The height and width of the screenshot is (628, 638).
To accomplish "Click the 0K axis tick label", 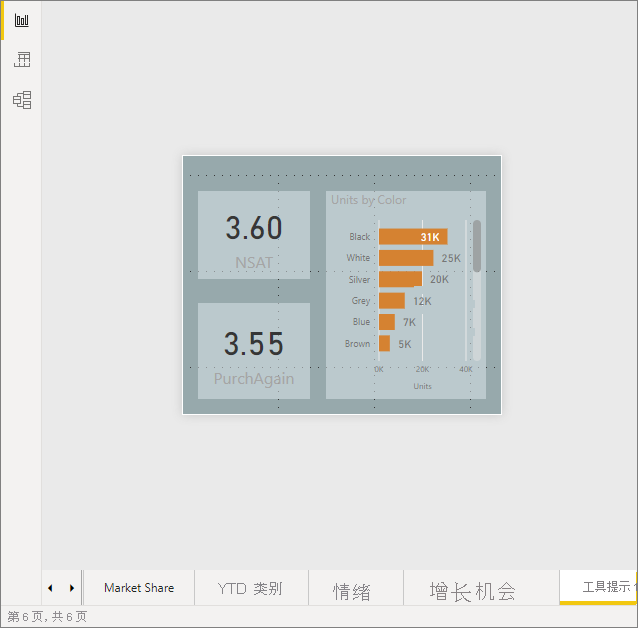I will click(x=379, y=370).
